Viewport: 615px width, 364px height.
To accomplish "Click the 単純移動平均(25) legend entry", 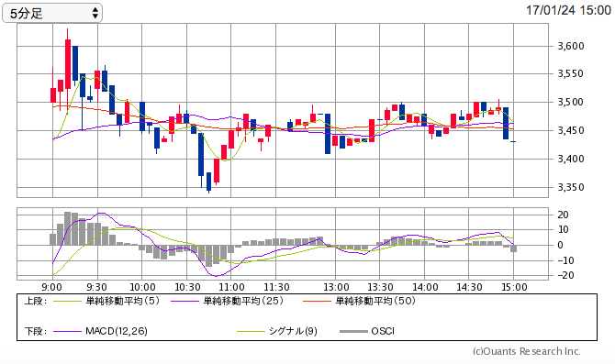I will 243,301.
